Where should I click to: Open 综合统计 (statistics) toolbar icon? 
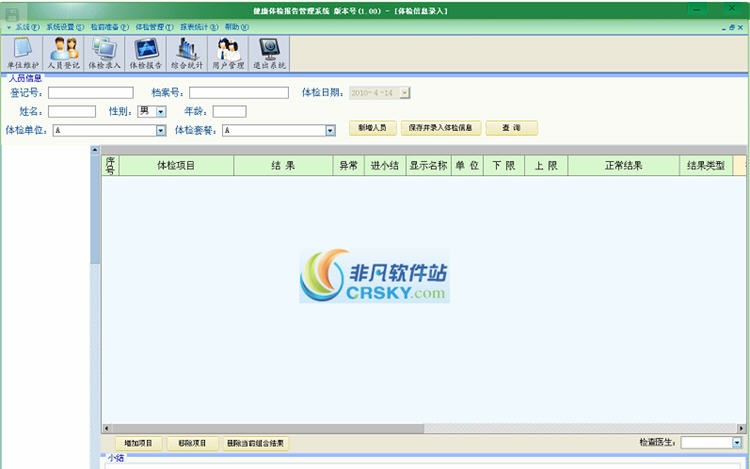[187, 54]
